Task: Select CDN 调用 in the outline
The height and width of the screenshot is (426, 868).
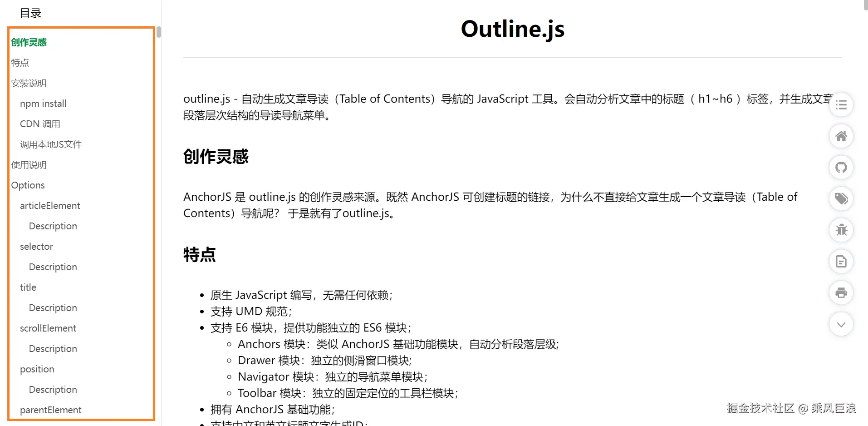Action: tap(40, 124)
